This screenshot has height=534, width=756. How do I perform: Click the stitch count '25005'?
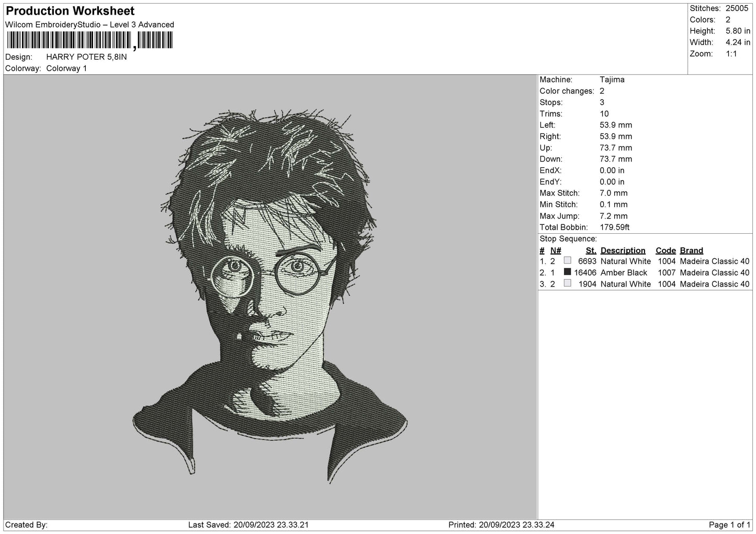[738, 8]
